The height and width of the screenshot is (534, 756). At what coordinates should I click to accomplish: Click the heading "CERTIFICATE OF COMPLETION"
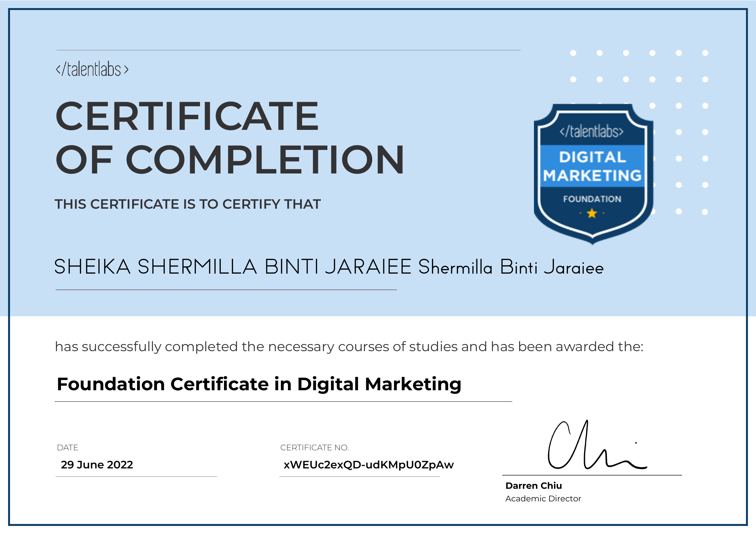coord(229,137)
